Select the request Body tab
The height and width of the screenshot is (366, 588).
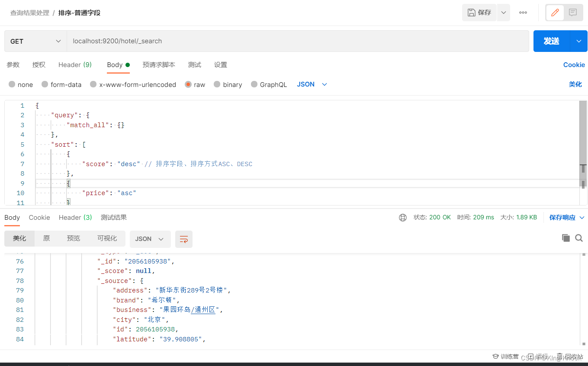pos(118,65)
